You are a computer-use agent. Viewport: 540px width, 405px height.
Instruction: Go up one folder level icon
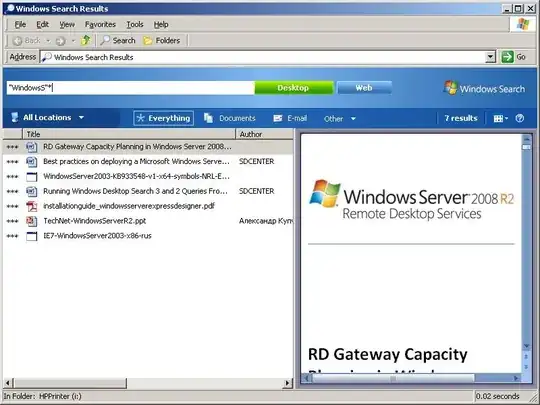click(x=85, y=40)
